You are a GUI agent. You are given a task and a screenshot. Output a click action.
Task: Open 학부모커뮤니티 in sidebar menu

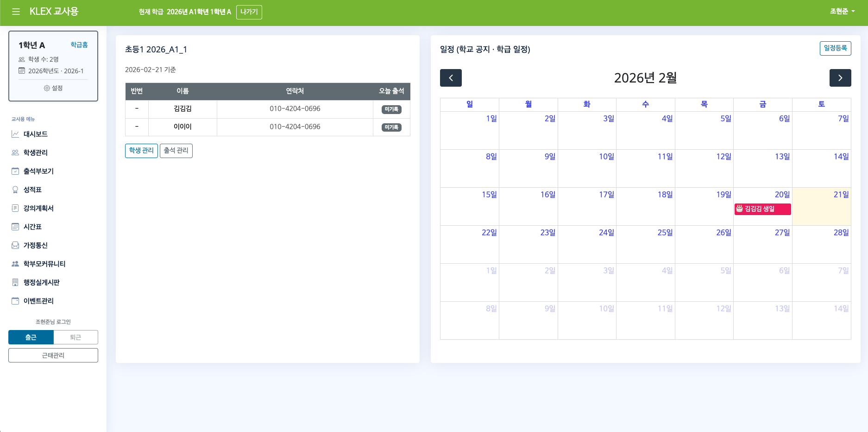point(44,264)
